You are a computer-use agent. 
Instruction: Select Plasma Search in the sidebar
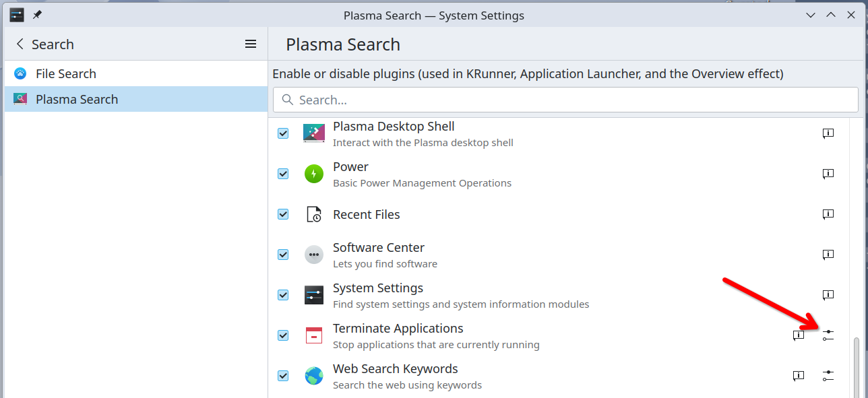click(x=77, y=100)
